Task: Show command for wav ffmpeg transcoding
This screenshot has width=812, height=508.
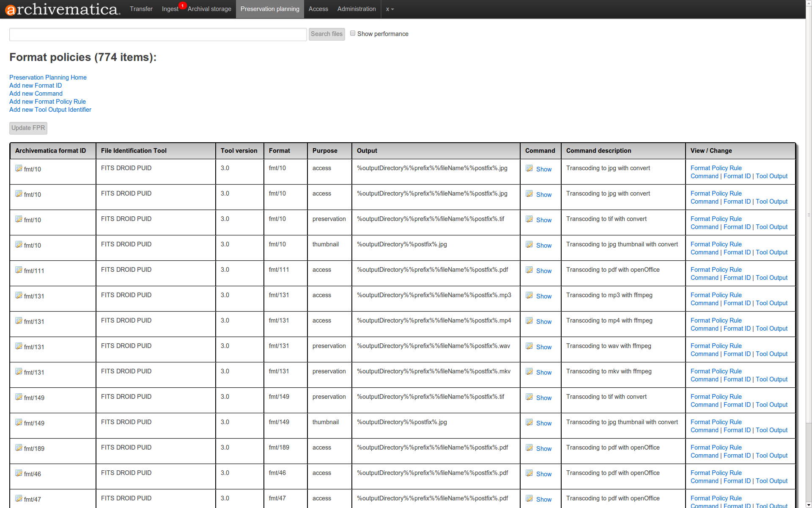Action: (x=543, y=347)
